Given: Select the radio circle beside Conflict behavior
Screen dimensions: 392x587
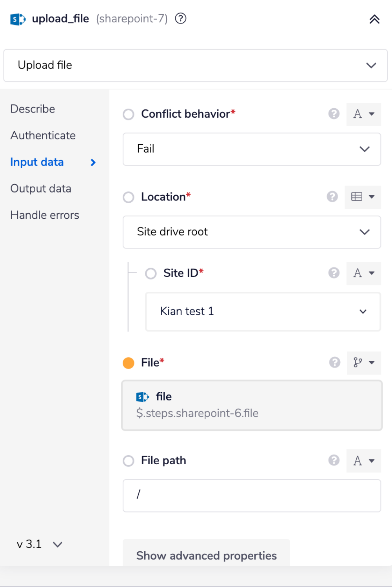Looking at the screenshot, I should [128, 114].
